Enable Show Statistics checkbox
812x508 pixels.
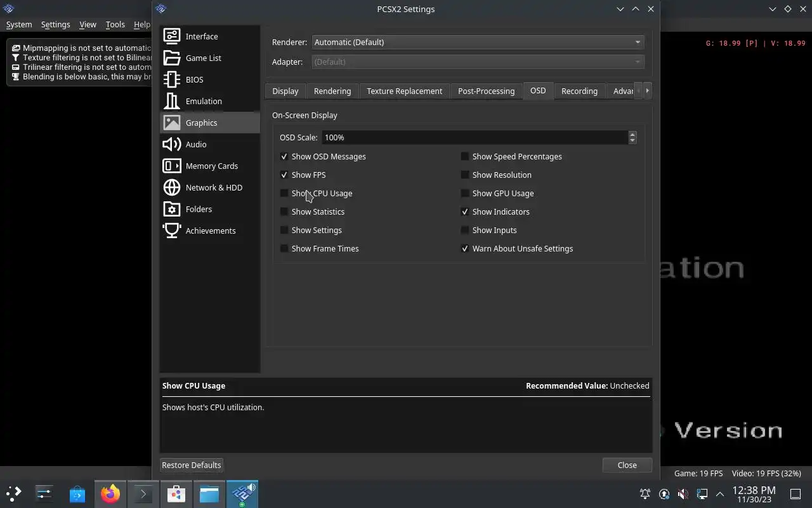click(284, 211)
